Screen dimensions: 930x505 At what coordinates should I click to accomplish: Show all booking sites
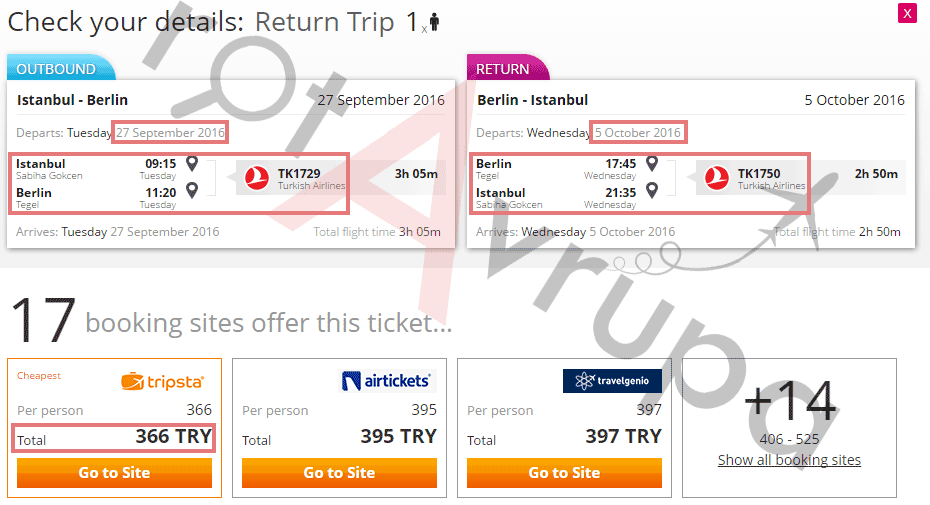click(x=789, y=460)
